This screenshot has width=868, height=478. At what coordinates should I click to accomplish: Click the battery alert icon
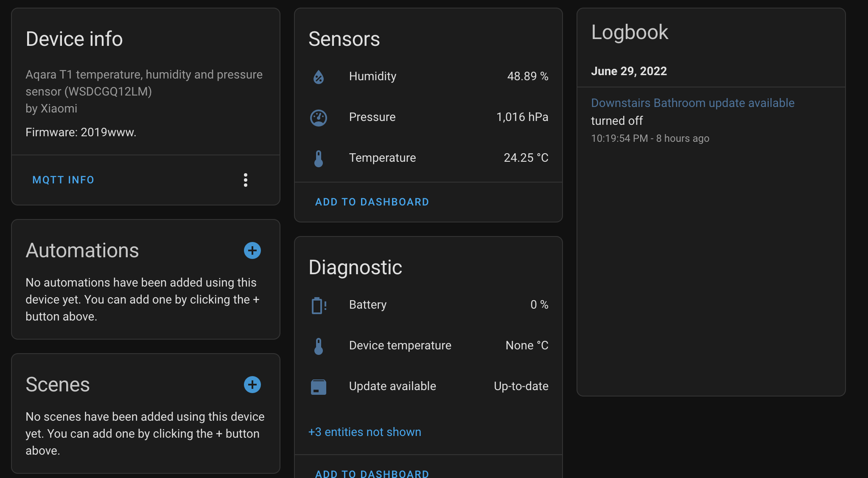318,305
